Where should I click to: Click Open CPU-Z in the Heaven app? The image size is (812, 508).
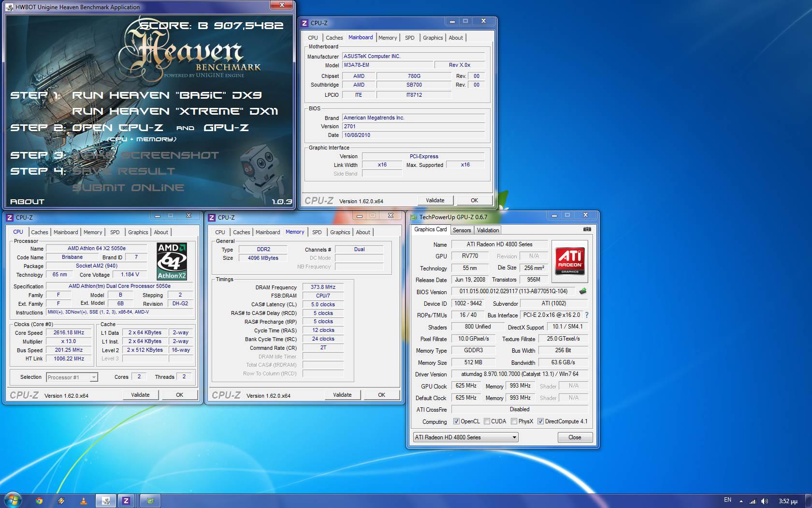click(117, 128)
